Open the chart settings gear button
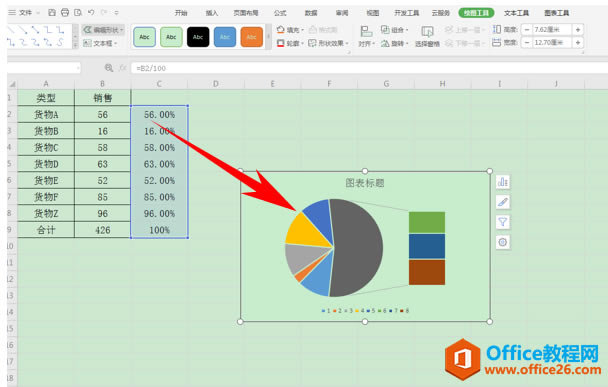This screenshot has width=608, height=387. pos(503,242)
